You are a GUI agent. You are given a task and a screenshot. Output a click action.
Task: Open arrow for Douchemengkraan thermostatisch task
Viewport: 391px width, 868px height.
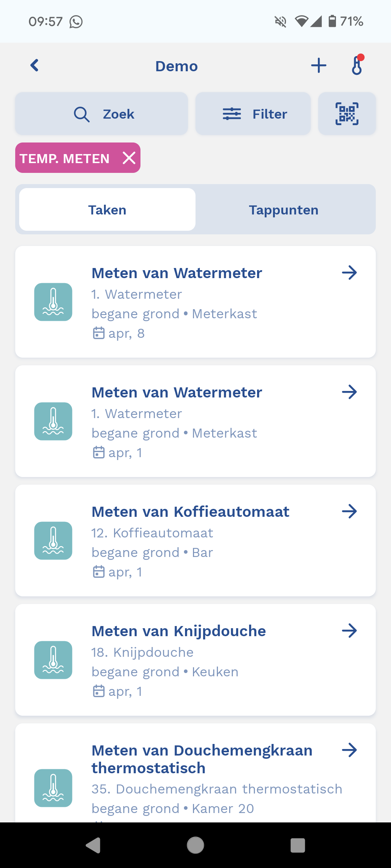coord(349,750)
